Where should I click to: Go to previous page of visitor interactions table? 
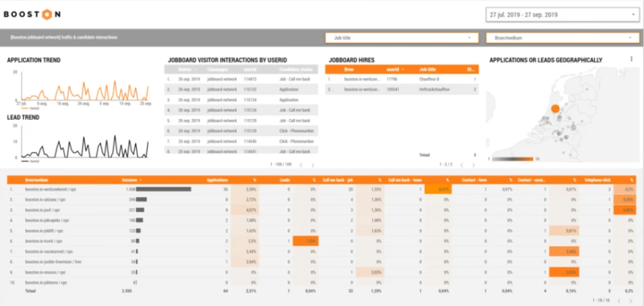click(299, 165)
